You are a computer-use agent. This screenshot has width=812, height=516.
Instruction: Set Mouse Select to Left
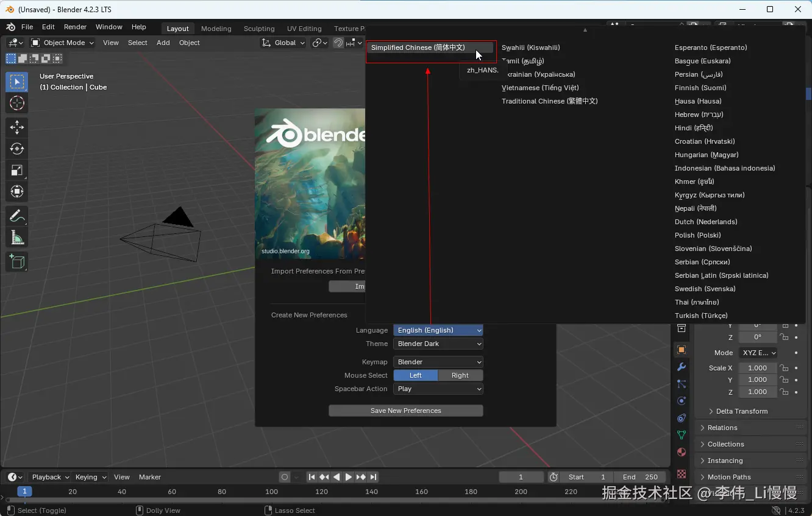tap(416, 375)
